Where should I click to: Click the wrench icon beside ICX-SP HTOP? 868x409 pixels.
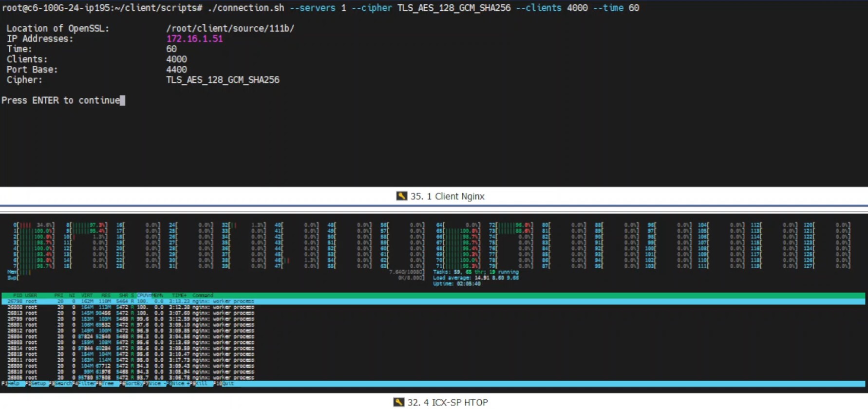tap(399, 402)
